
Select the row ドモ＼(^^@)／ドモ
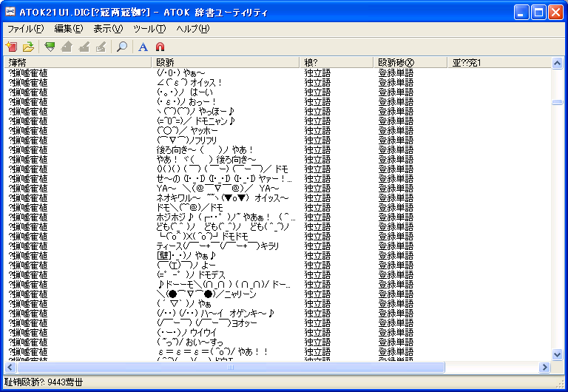pyautogui.click(x=277, y=208)
